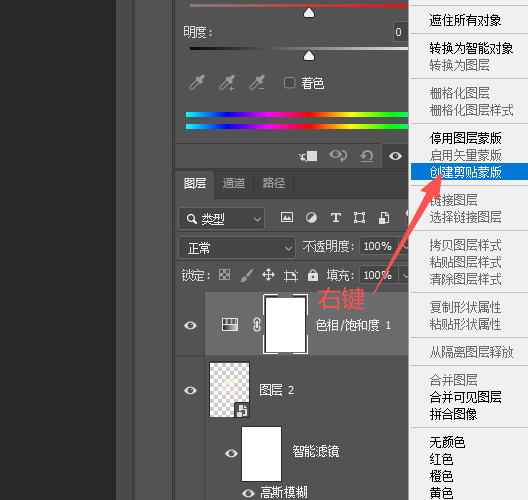Click the 明度 slider handle
The width and height of the screenshot is (528, 500).
click(309, 56)
